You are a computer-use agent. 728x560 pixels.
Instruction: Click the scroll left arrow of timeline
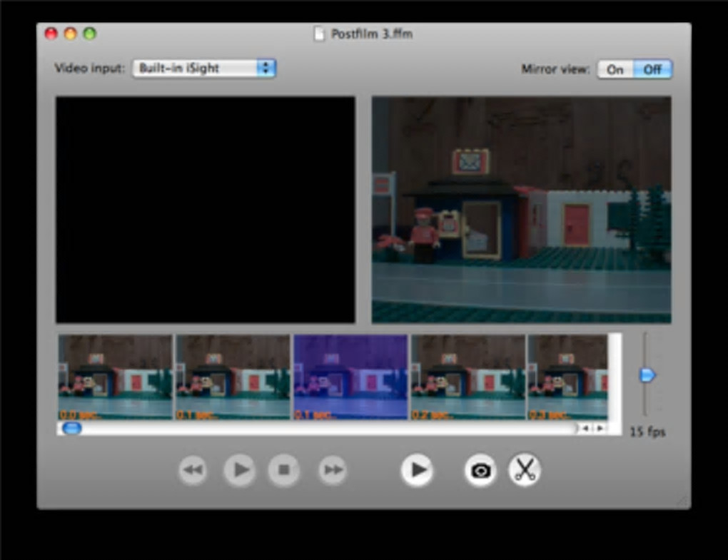(x=586, y=428)
